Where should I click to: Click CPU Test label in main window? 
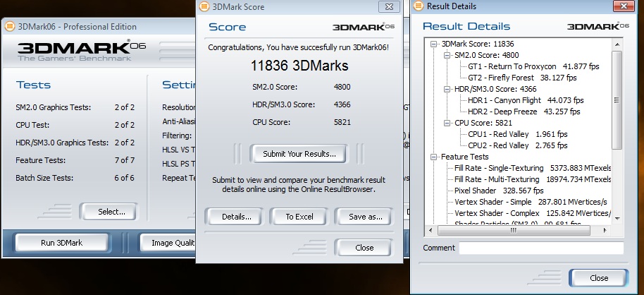click(32, 125)
